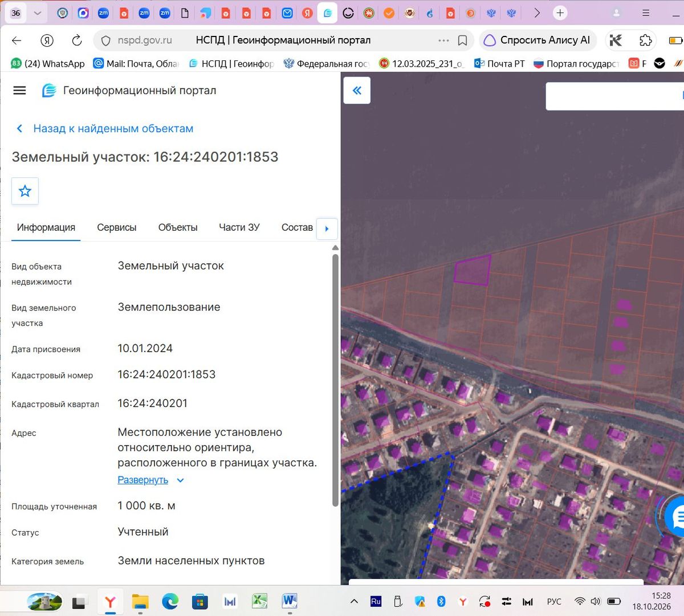Open the chat support bubble on map

point(675,517)
